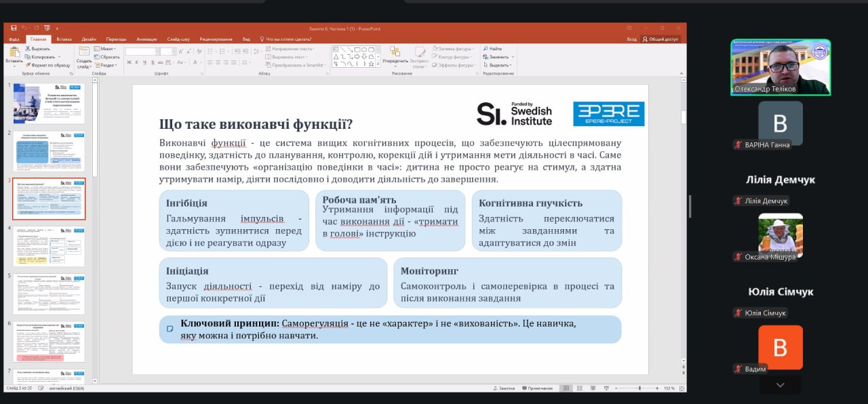Open the Дизайн ribbon tab
Screen dimensions: 868x404
pyautogui.click(x=89, y=39)
